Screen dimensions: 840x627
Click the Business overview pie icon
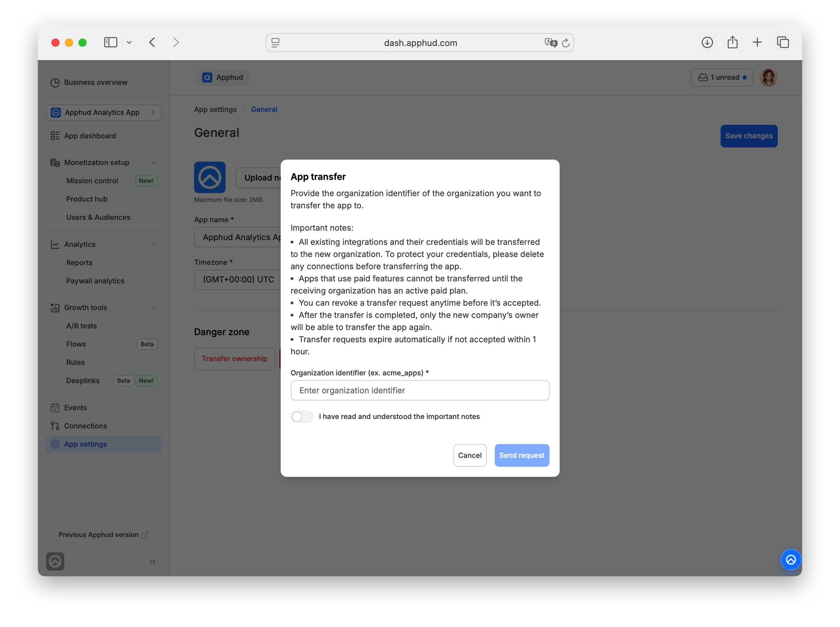[x=55, y=83]
